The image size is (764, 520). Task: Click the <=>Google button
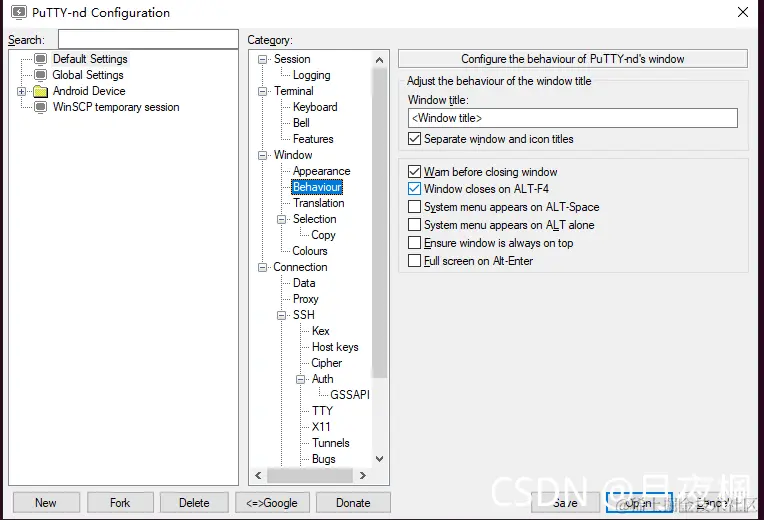272,502
